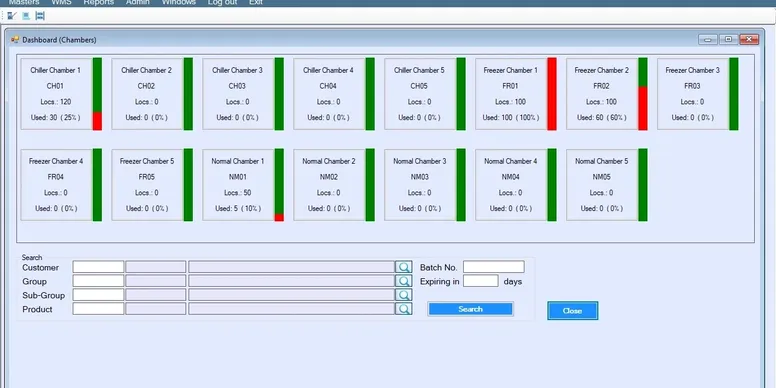The width and height of the screenshot is (776, 388).
Task: Click the Product description field
Action: click(x=291, y=309)
